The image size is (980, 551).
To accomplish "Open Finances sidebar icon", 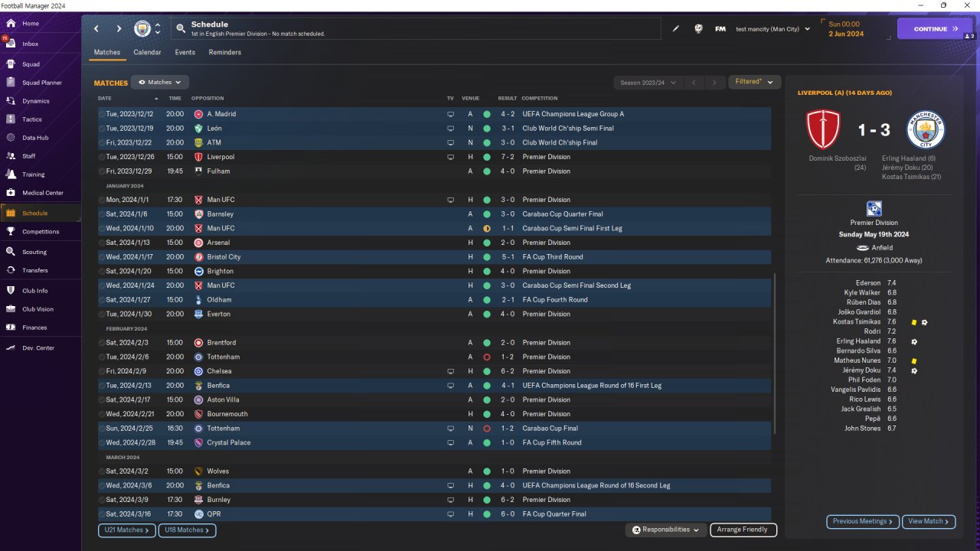I will [x=11, y=328].
